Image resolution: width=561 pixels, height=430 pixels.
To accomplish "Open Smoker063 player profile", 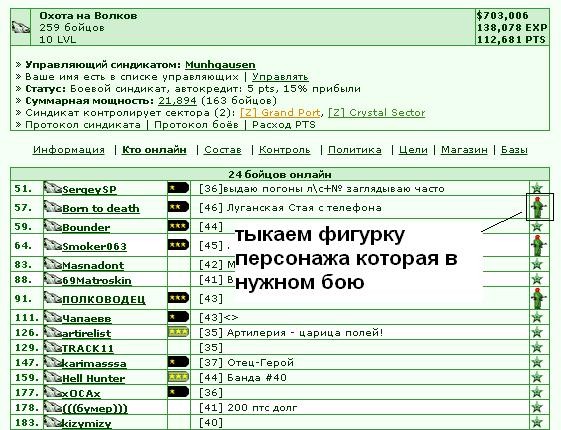I will (94, 246).
